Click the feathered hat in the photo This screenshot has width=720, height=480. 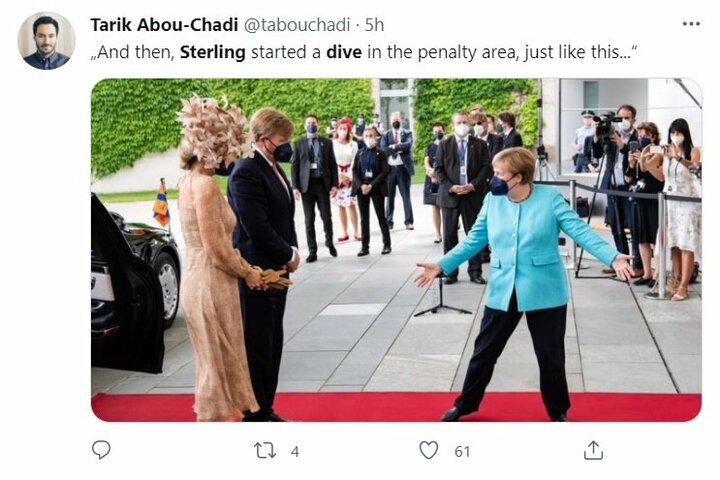tap(214, 131)
